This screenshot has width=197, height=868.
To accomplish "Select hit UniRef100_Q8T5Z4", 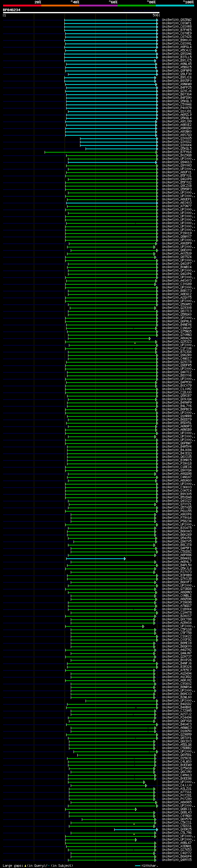I will point(177,257).
